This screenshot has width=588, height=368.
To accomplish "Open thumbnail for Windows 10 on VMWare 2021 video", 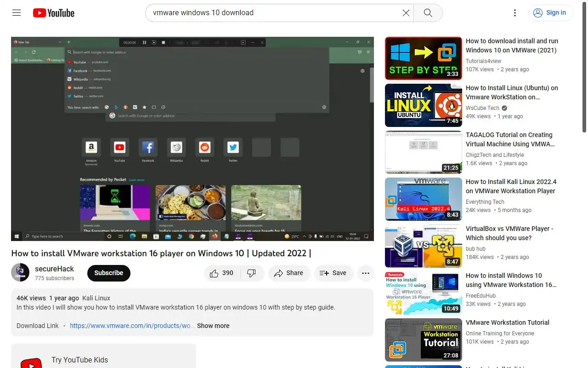I will (424, 58).
